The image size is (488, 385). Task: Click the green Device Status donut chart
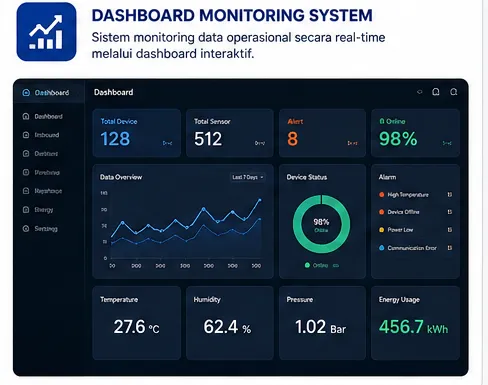(x=321, y=224)
